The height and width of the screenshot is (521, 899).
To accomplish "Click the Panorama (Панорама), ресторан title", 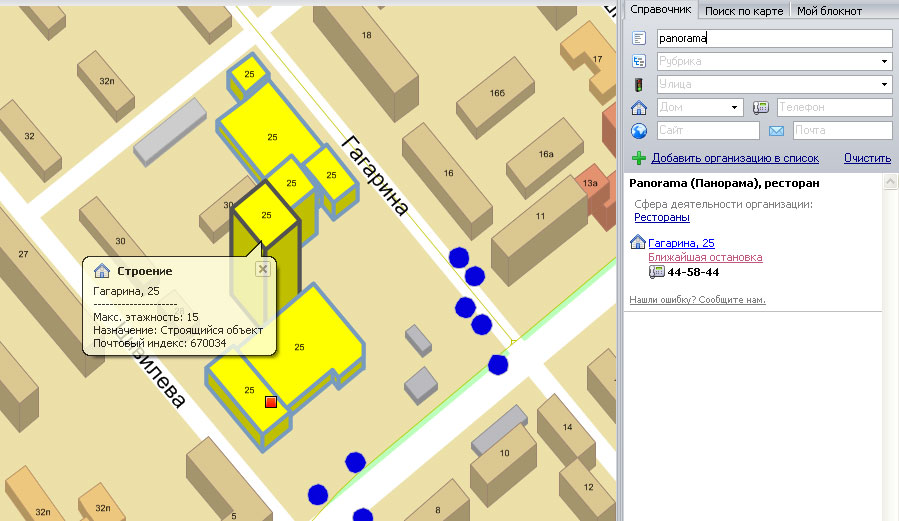I will pos(724,183).
